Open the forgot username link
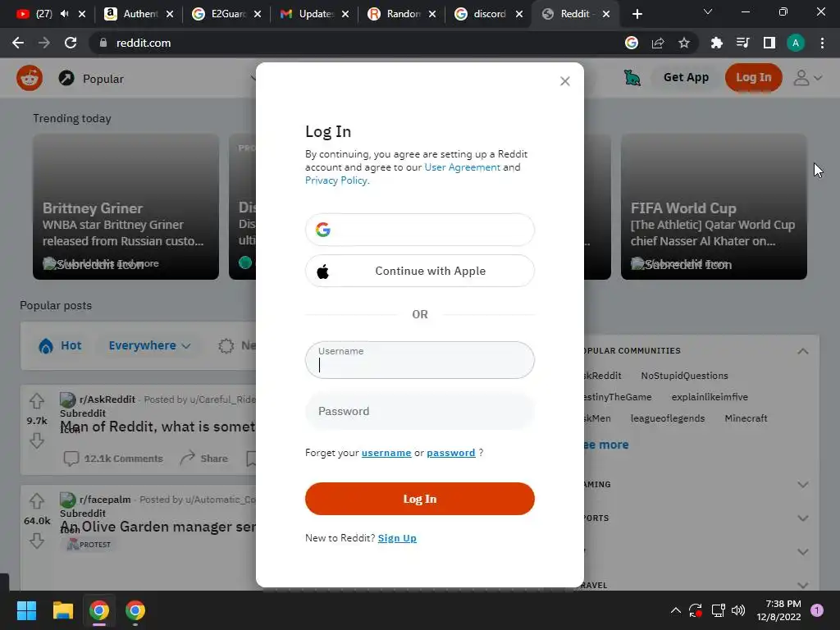 386,453
